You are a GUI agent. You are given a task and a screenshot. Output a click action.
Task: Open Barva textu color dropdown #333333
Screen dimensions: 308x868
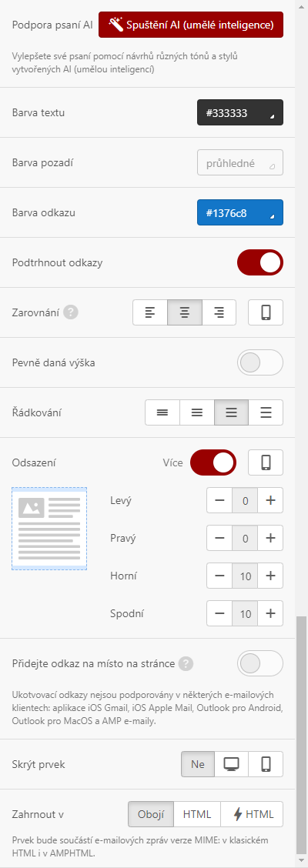click(240, 112)
